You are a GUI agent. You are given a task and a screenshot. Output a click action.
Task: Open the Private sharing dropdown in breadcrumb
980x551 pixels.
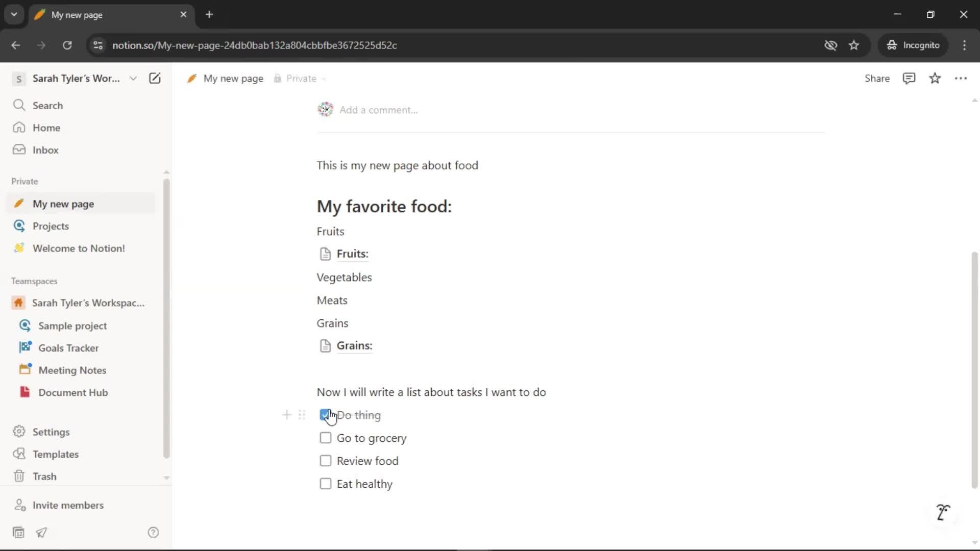300,78
